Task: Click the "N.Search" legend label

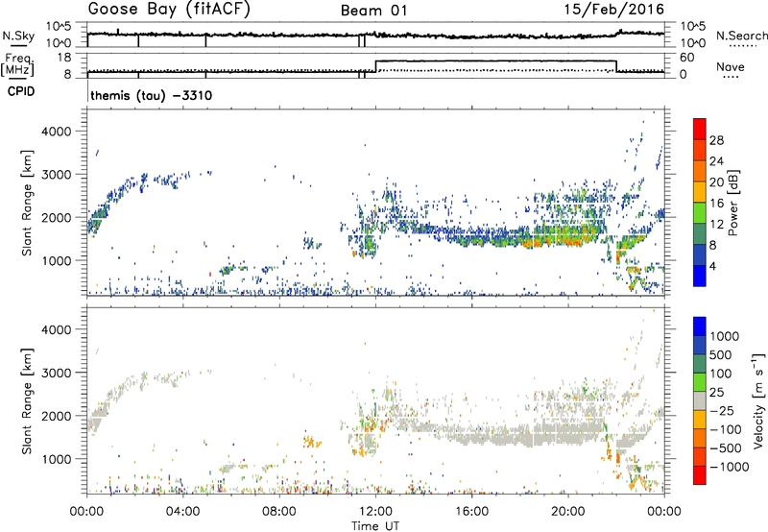Action: click(x=741, y=36)
